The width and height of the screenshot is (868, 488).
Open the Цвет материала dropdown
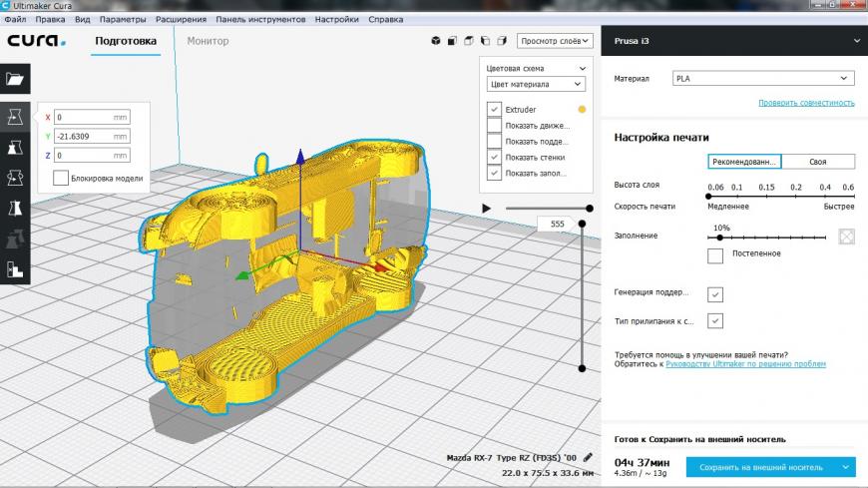click(x=536, y=84)
